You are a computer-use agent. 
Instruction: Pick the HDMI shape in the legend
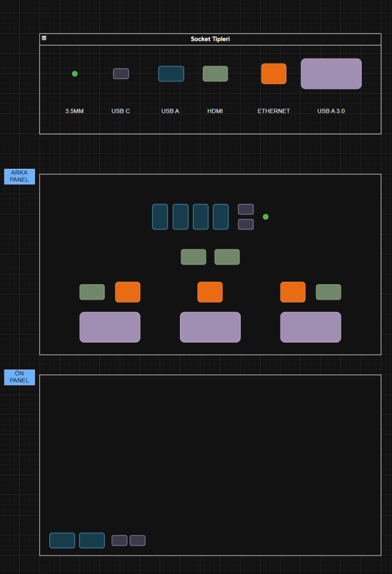(215, 73)
